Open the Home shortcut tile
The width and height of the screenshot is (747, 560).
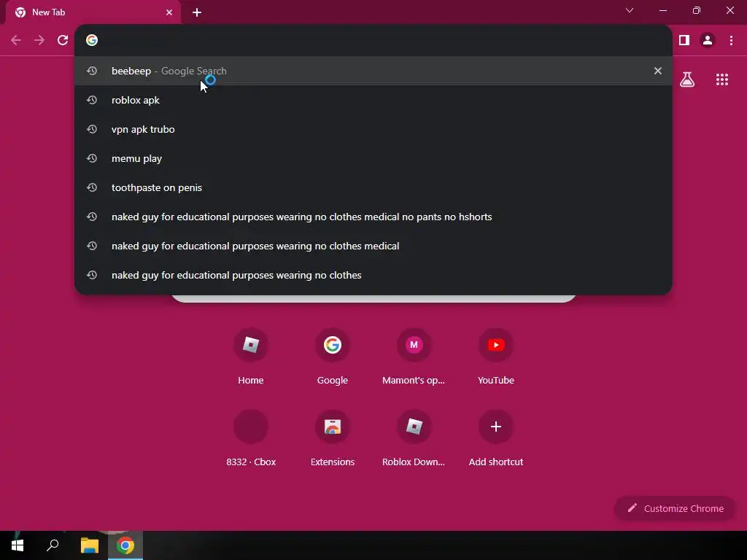(251, 357)
